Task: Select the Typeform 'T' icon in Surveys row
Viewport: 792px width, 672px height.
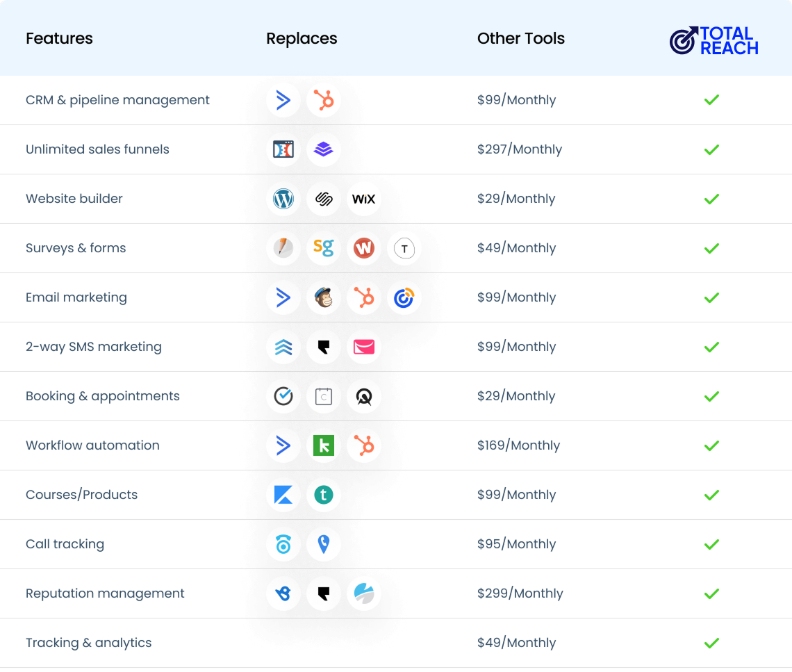Action: 404,249
